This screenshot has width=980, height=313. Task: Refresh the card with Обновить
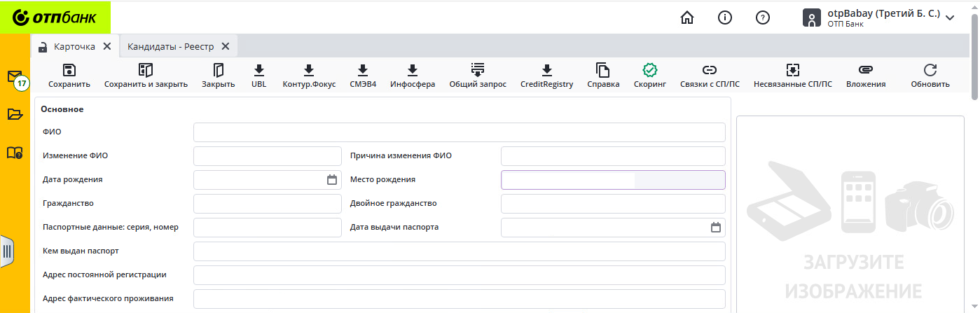tap(930, 70)
